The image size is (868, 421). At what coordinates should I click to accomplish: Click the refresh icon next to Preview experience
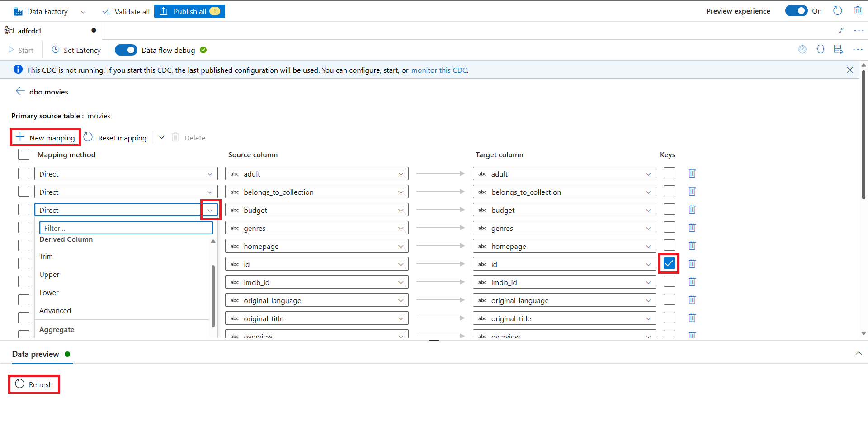837,11
